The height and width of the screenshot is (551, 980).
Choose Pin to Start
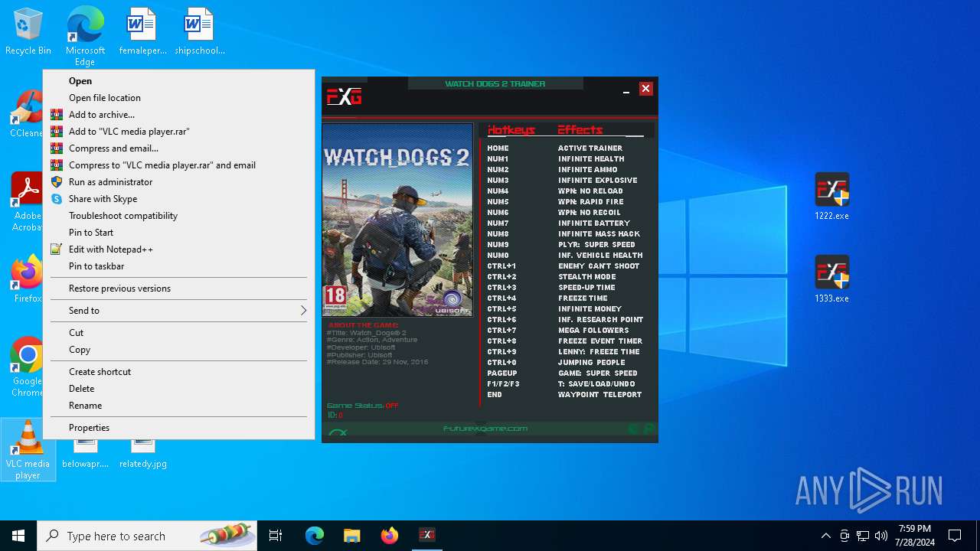178,233
